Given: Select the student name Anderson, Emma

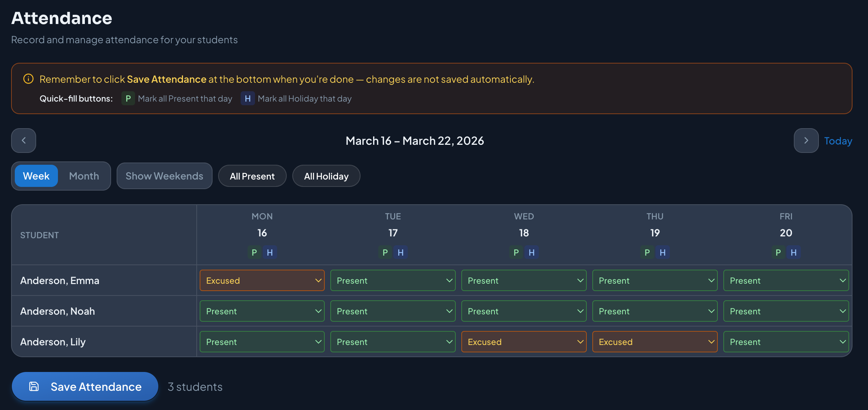Looking at the screenshot, I should point(60,280).
